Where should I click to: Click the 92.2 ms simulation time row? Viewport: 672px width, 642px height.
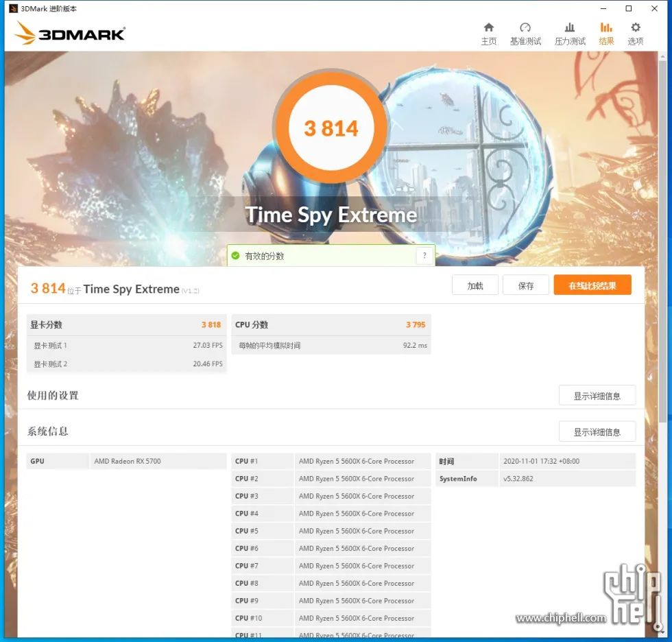pyautogui.click(x=331, y=346)
